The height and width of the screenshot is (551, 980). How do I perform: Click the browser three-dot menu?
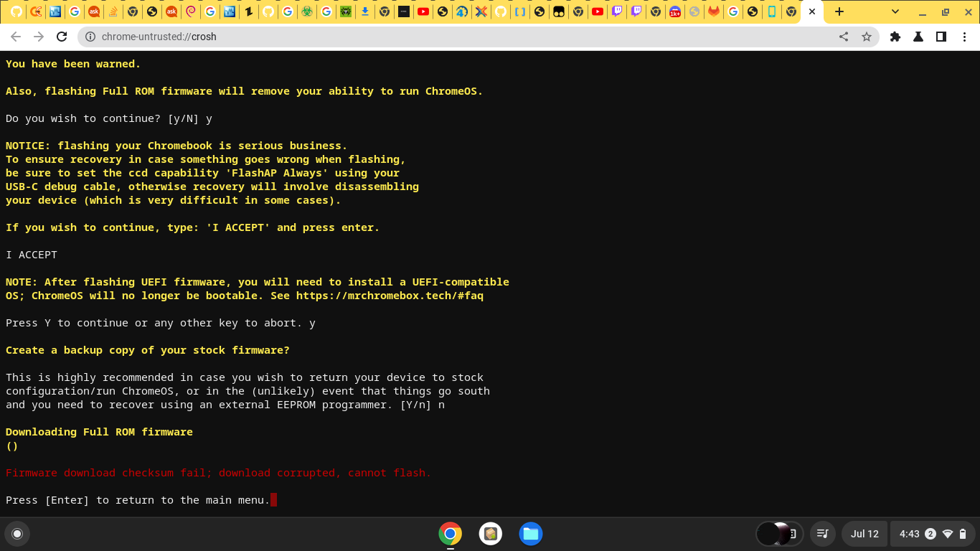click(965, 36)
